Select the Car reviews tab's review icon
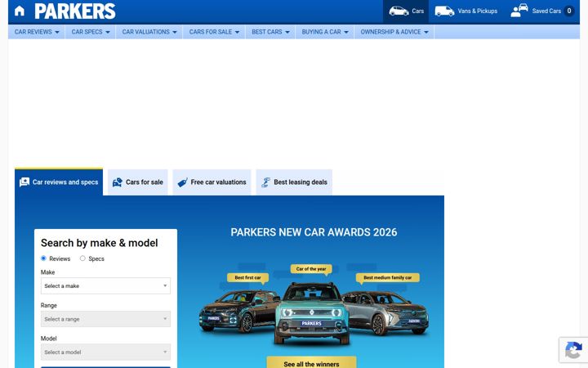The height and width of the screenshot is (368, 588). (x=24, y=182)
